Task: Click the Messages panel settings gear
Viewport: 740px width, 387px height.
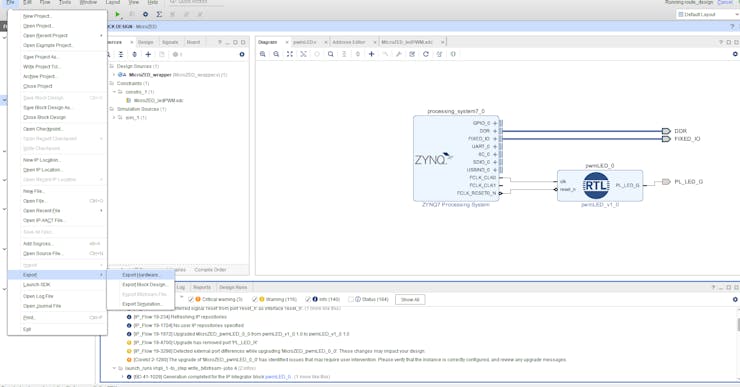Action: pos(735,299)
